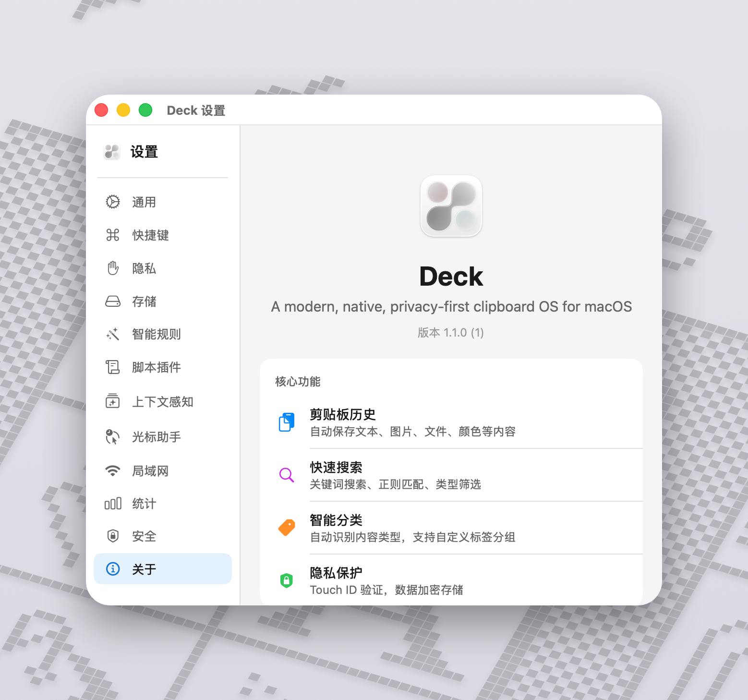
Task: Open 脚本插件 via script icon
Action: click(112, 368)
